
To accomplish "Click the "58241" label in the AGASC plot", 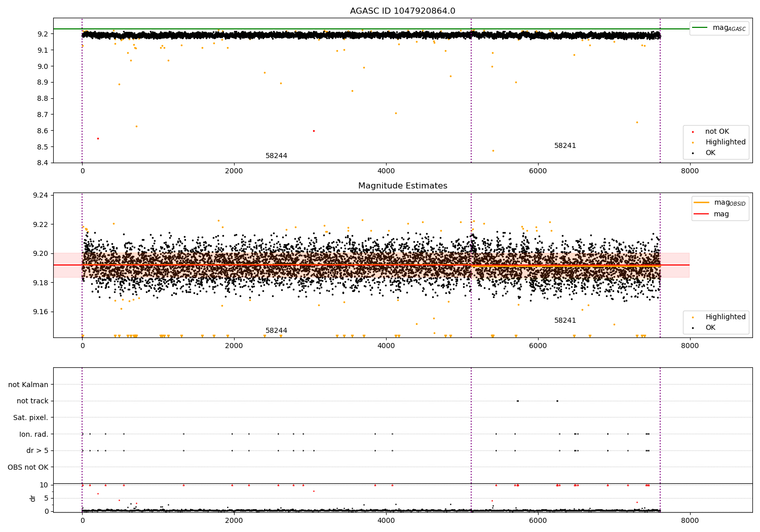I will click(565, 146).
